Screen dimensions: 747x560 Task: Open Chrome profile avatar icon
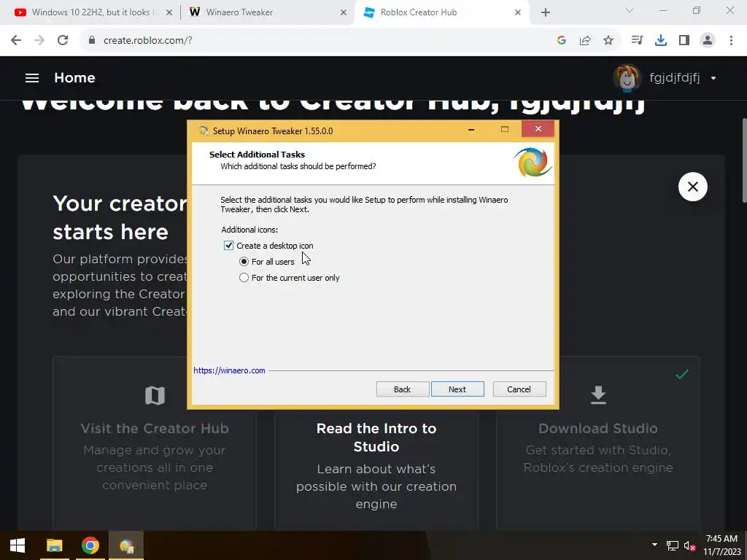coord(708,41)
